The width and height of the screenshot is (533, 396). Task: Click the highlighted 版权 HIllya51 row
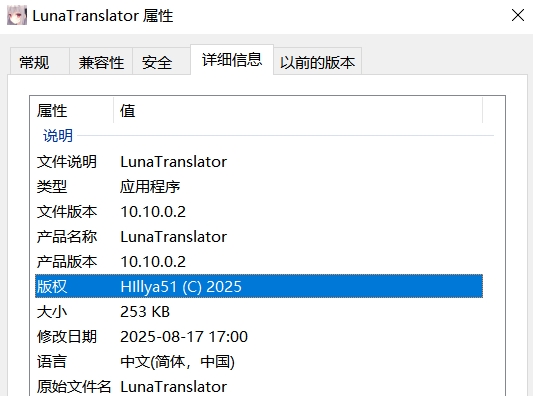pyautogui.click(x=259, y=286)
